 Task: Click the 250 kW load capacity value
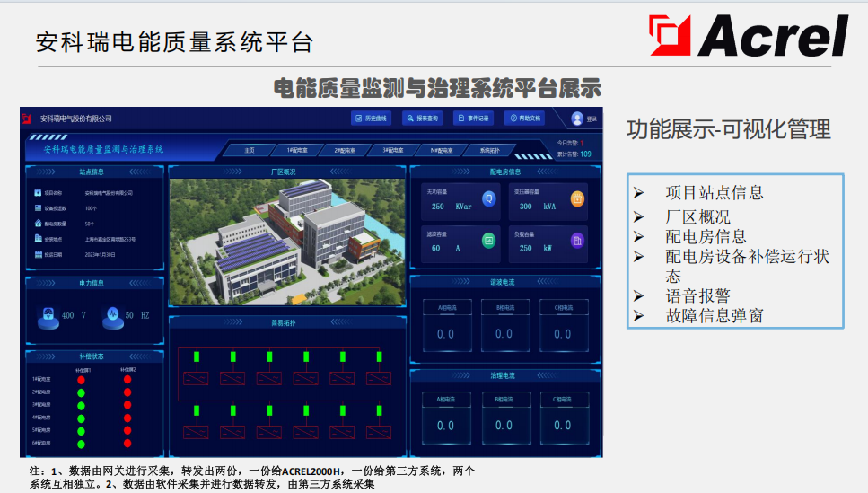point(535,248)
